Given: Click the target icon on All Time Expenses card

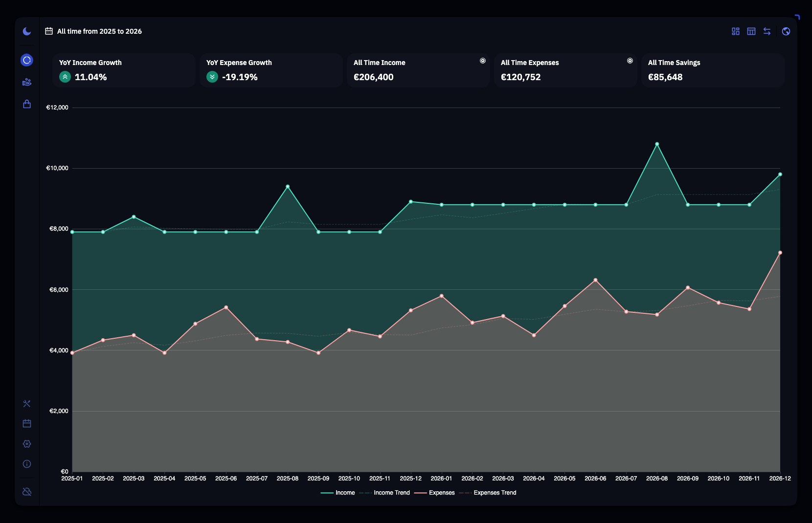Looking at the screenshot, I should pos(630,61).
